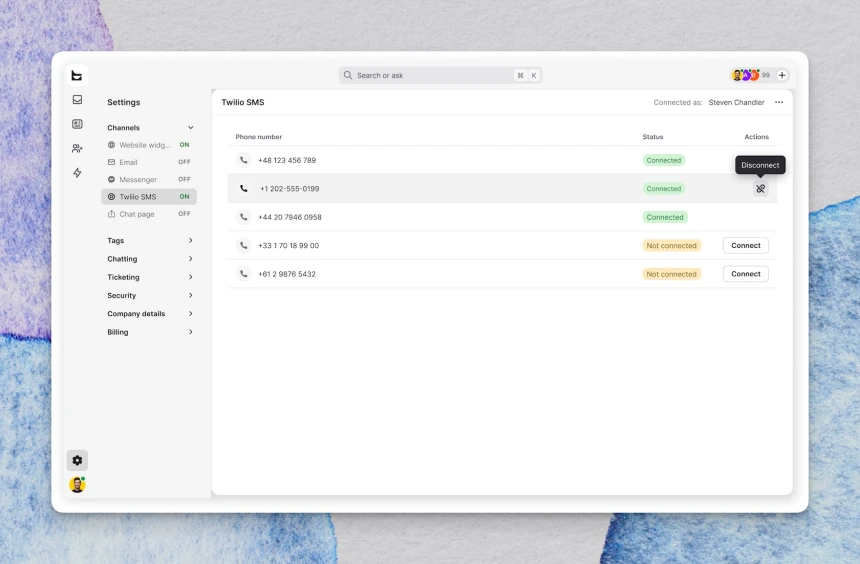Toggle the Website widget ON status
This screenshot has width=860, height=564.
(184, 145)
